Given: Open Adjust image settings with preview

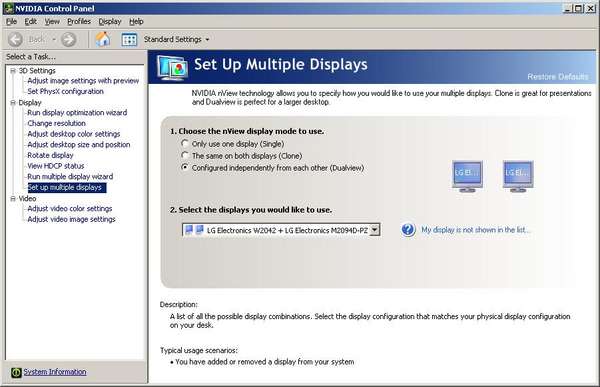Looking at the screenshot, I should pos(83,81).
